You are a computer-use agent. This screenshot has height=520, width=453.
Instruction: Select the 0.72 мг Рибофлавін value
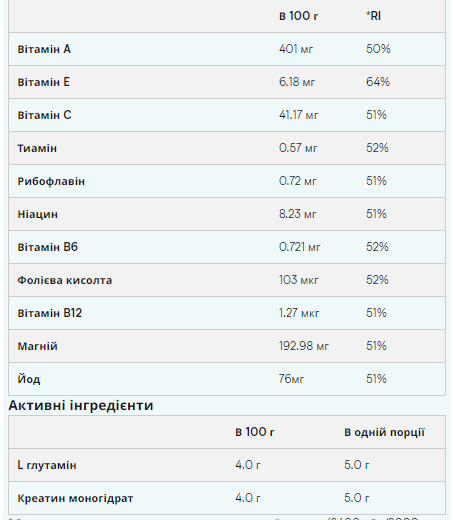click(298, 181)
